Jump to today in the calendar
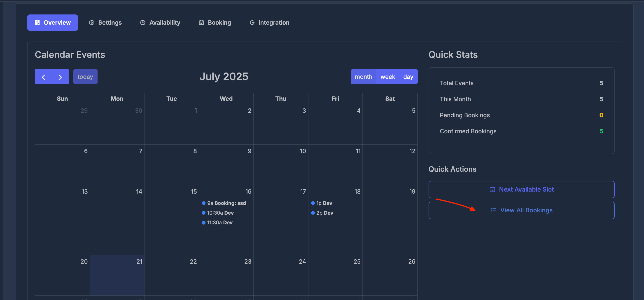 [85, 77]
